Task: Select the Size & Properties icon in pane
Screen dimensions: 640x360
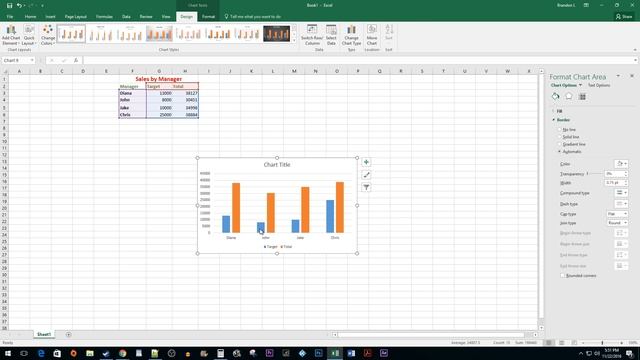Action: pos(582,96)
